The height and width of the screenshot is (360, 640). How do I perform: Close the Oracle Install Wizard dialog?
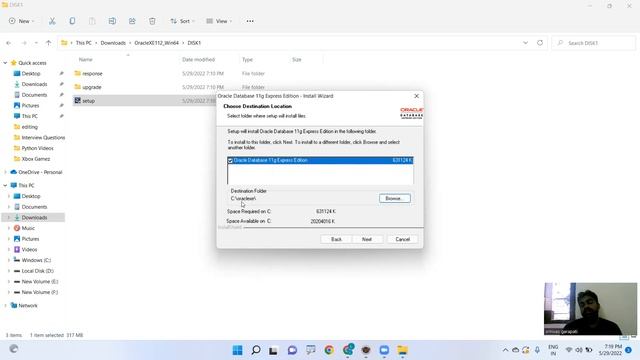(x=416, y=96)
